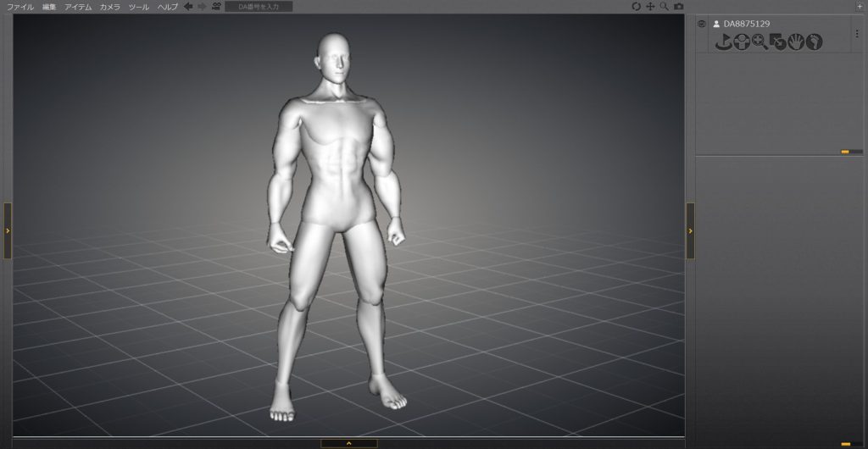This screenshot has height=449, width=868.
Task: Click the plus button at top right corner
Action: point(860,6)
